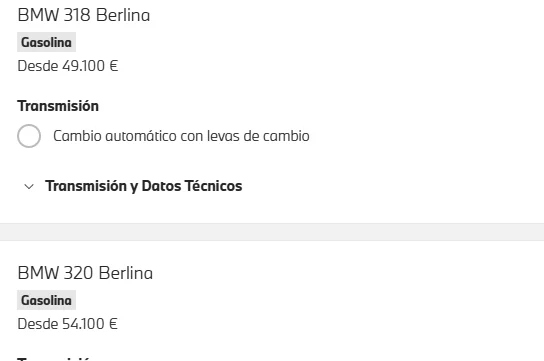Click the euro symbol after 54.100
Image resolution: width=544 pixels, height=361 pixels.
pyautogui.click(x=113, y=324)
